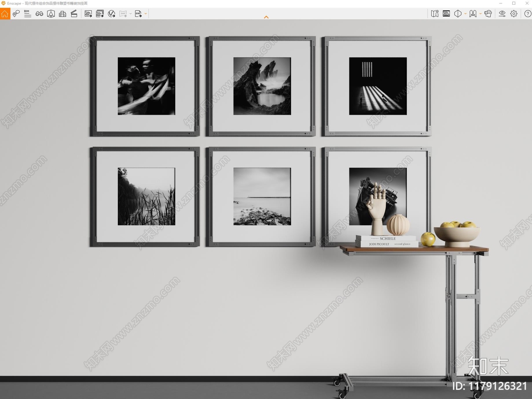Open the EXE export options dropdown
The width and height of the screenshot is (532, 399).
point(146,14)
